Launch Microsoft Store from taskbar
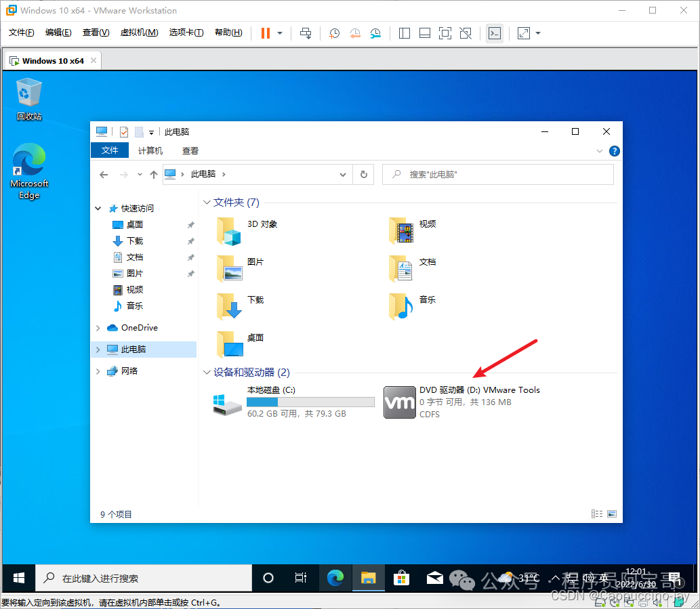This screenshot has height=609, width=700. (x=401, y=579)
